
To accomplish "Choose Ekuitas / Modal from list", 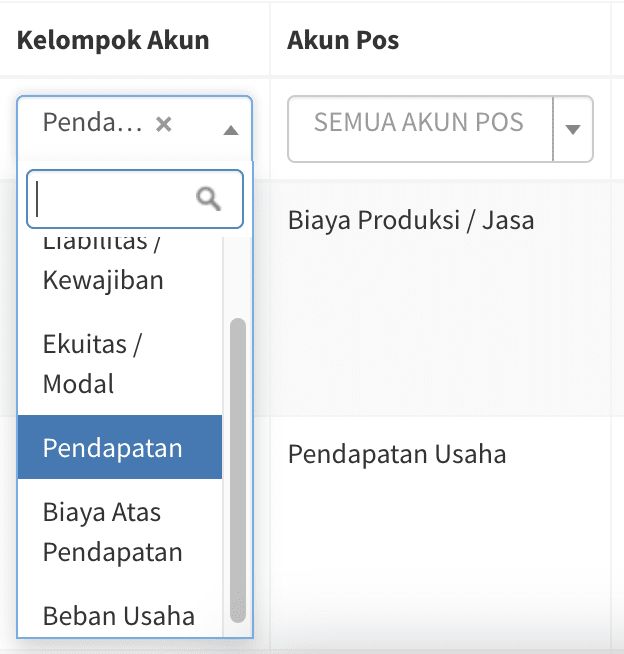I will [92, 364].
